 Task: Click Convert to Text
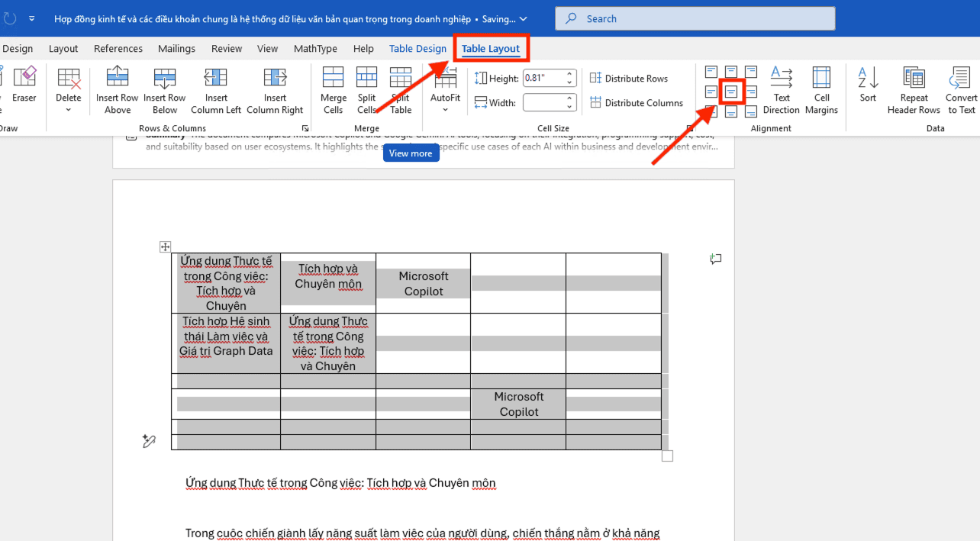pos(959,90)
